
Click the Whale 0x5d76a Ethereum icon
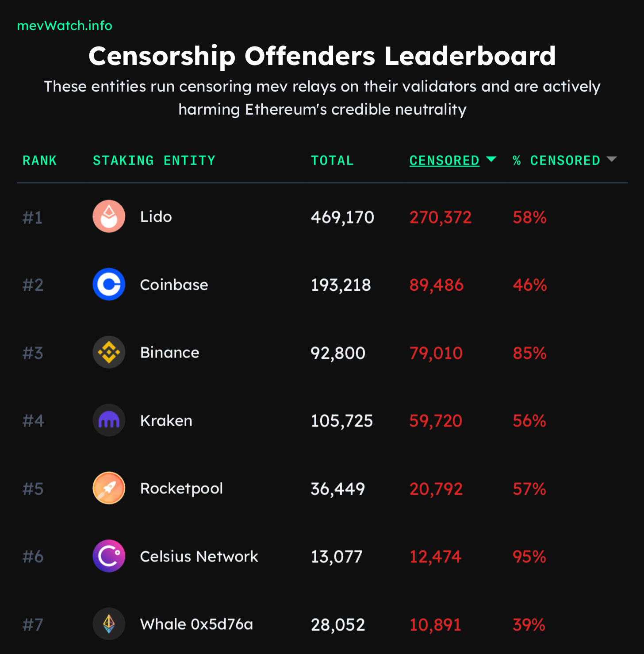(109, 624)
